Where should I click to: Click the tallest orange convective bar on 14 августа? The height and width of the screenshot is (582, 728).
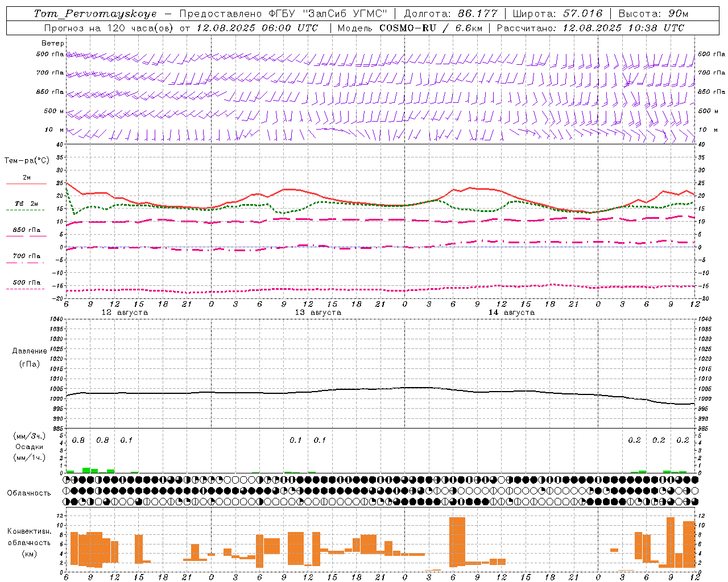coord(457,542)
